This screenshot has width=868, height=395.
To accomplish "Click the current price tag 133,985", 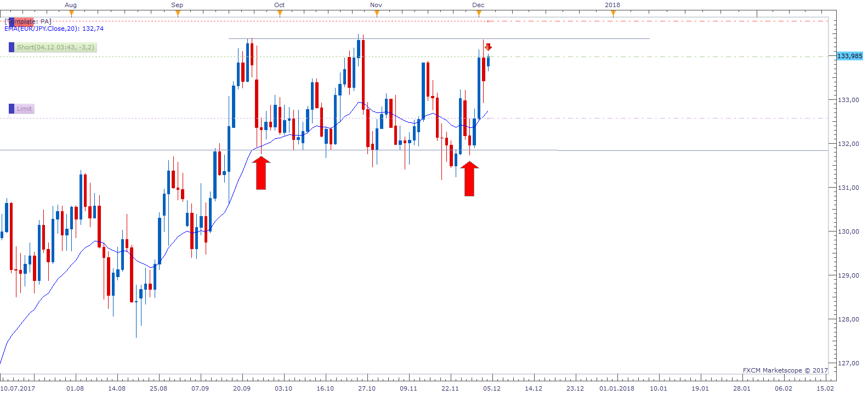I will (849, 56).
